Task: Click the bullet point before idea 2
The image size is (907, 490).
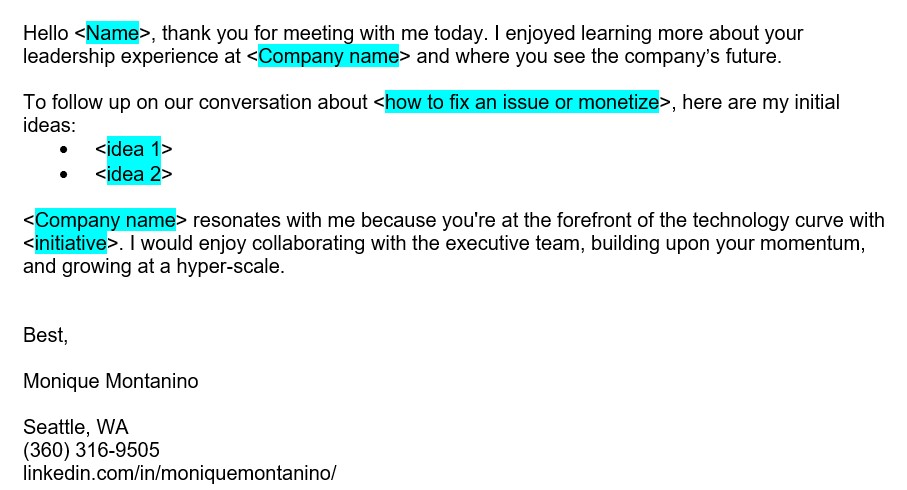Action: [64, 174]
